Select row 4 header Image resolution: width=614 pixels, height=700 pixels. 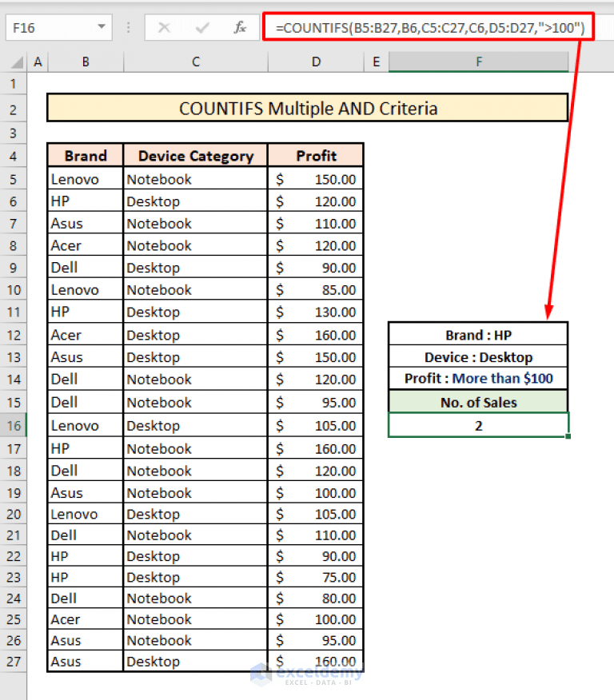[x=14, y=157]
